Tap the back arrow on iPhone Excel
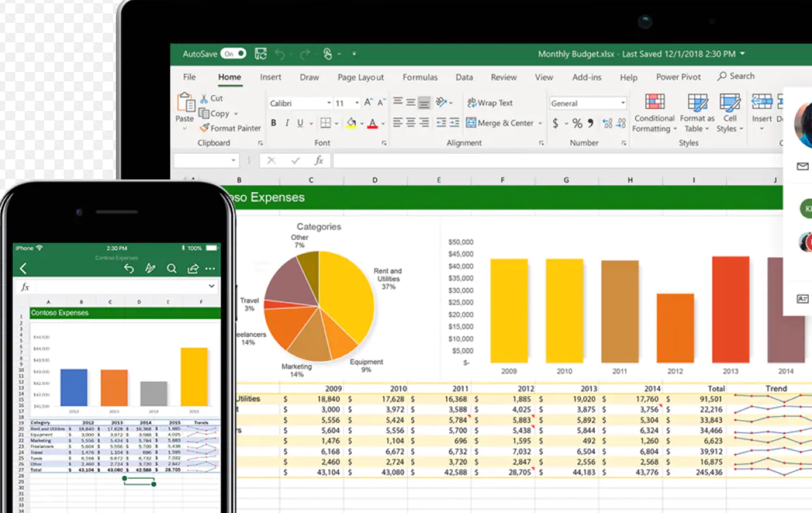The height and width of the screenshot is (513, 812). [x=23, y=268]
